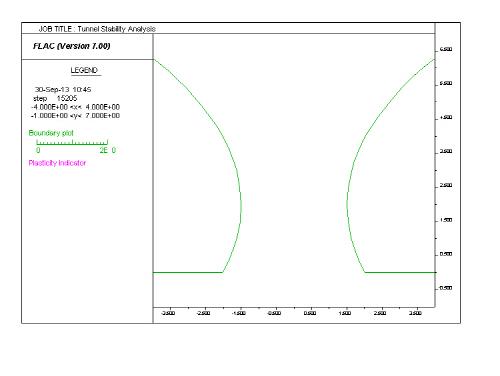Click the x-axis label '3.500'

click(415, 313)
